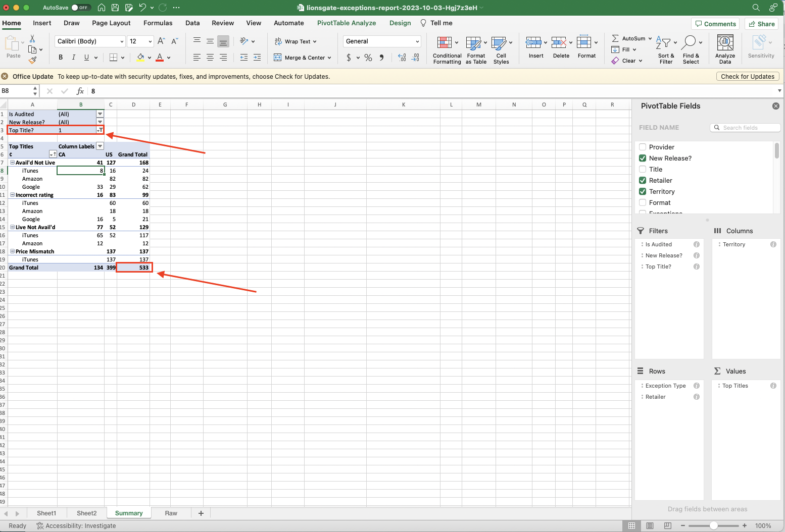The width and height of the screenshot is (785, 532).
Task: Open the Formulas ribbon tab
Action: 158,23
